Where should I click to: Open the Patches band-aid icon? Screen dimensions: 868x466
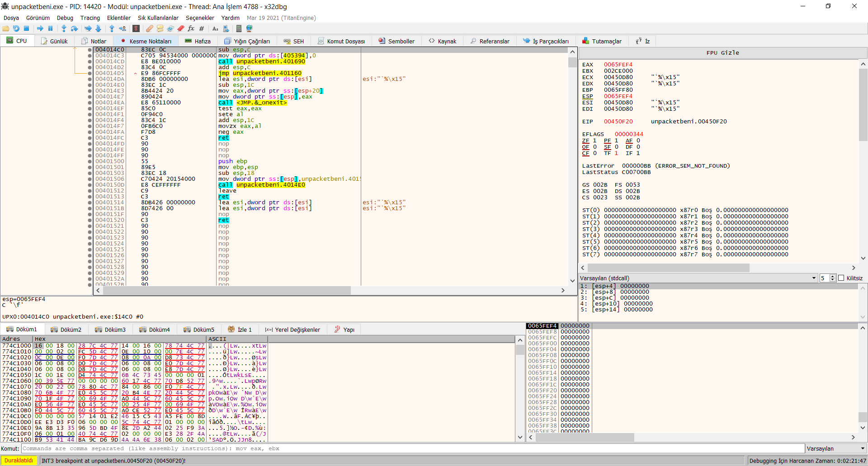[x=149, y=28]
